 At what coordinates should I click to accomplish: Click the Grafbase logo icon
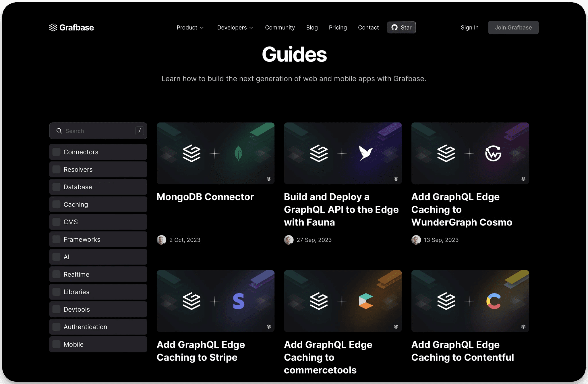53,28
